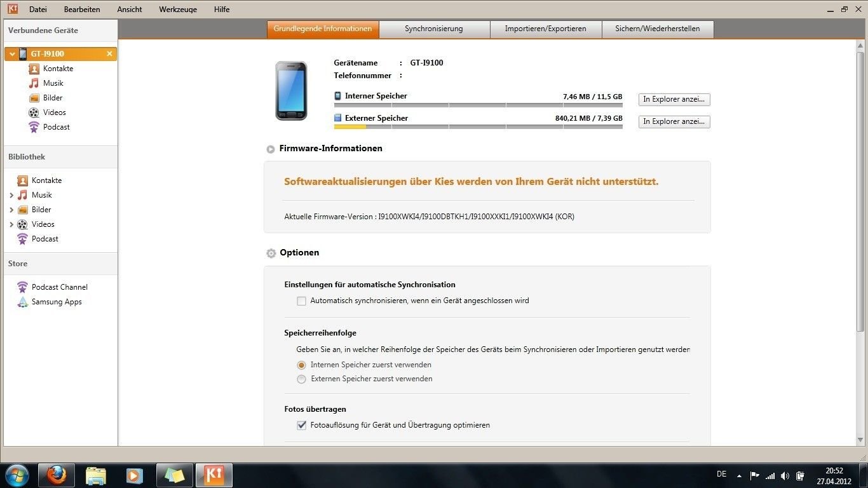Click 840,21 MB / 7,39 GB storage value
868x488 pixels.
[588, 118]
